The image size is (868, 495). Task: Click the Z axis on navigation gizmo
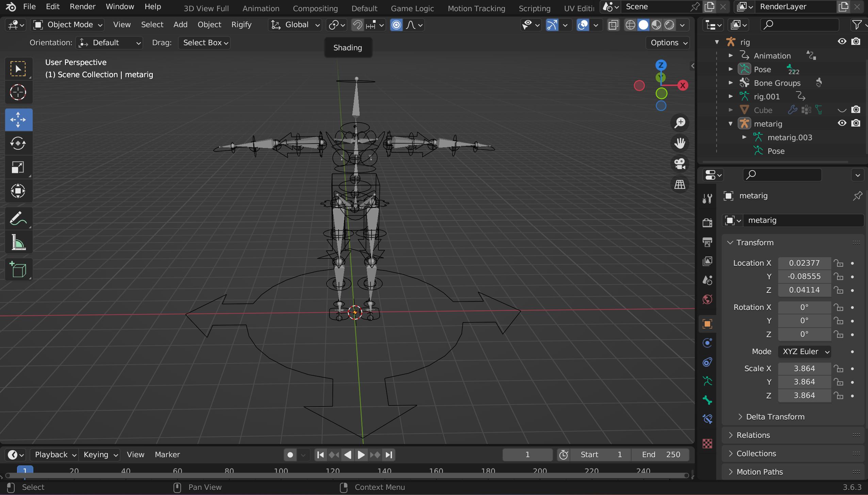[x=661, y=65]
